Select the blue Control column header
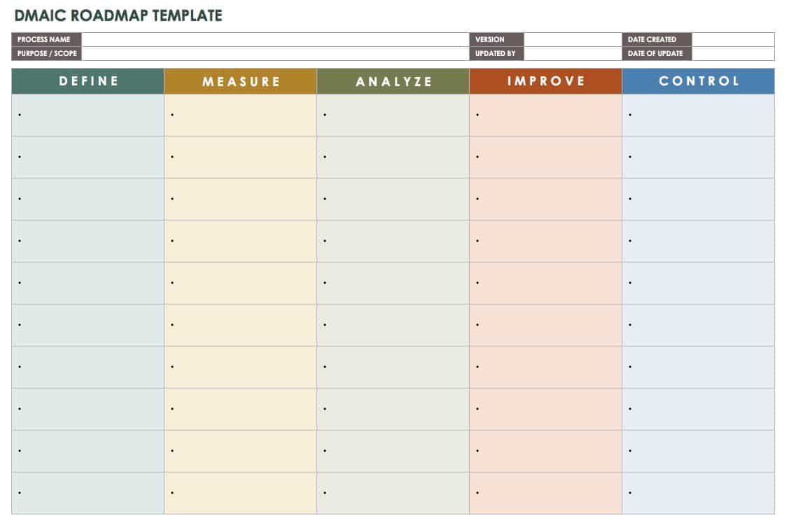This screenshot has height=532, width=789. [699, 81]
